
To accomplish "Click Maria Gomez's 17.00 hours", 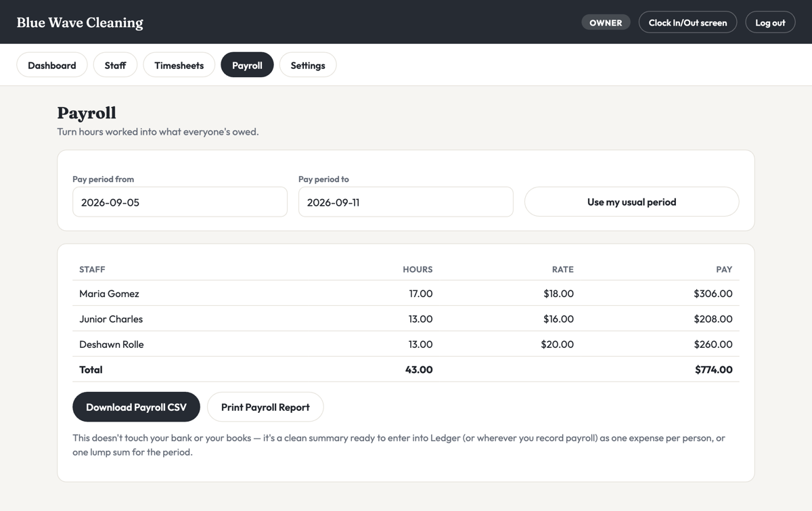I will pyautogui.click(x=420, y=294).
